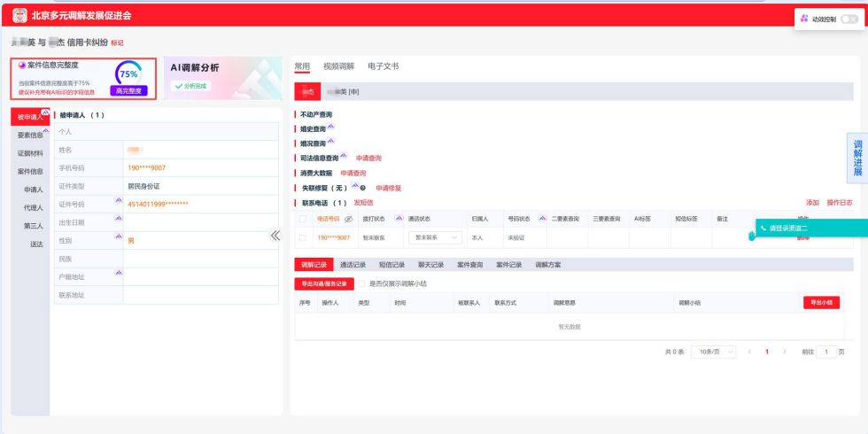This screenshot has width=868, height=434.
Task: Switch to the 视频调解 tab
Action: pyautogui.click(x=338, y=67)
